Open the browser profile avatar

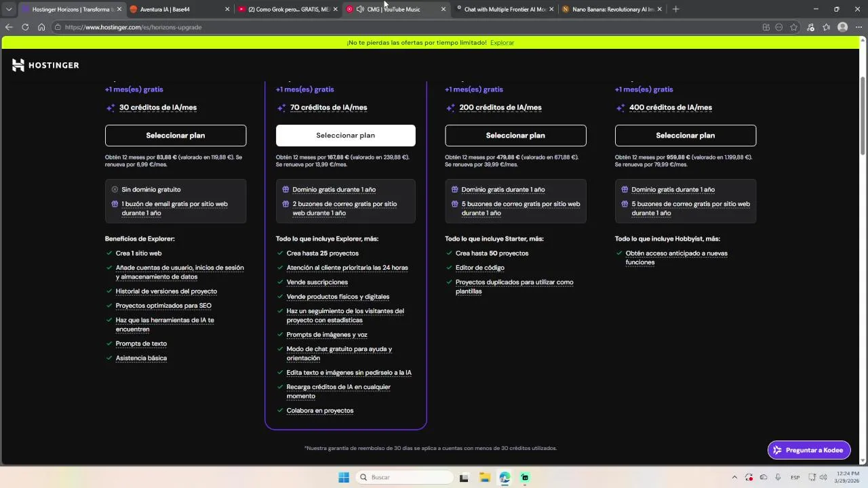click(843, 27)
